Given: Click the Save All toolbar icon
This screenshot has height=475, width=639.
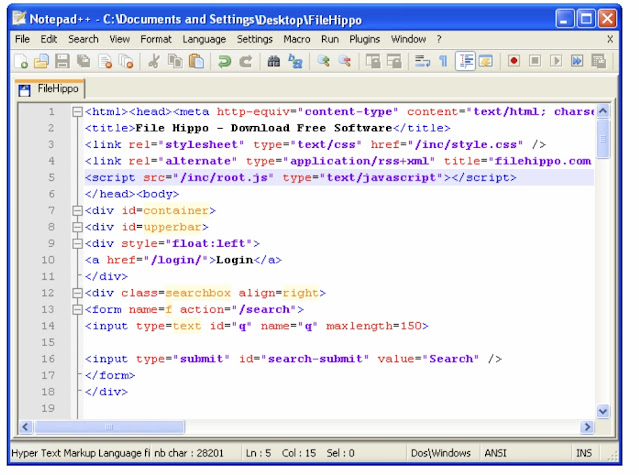Looking at the screenshot, I should pos(84,62).
